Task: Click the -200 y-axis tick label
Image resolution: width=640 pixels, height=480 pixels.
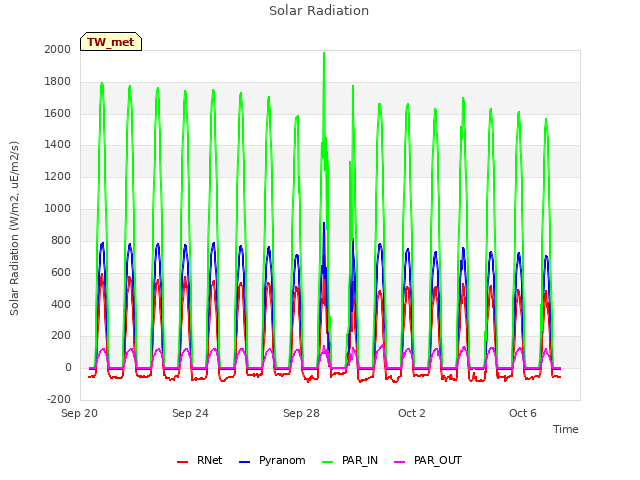Action: (59, 399)
